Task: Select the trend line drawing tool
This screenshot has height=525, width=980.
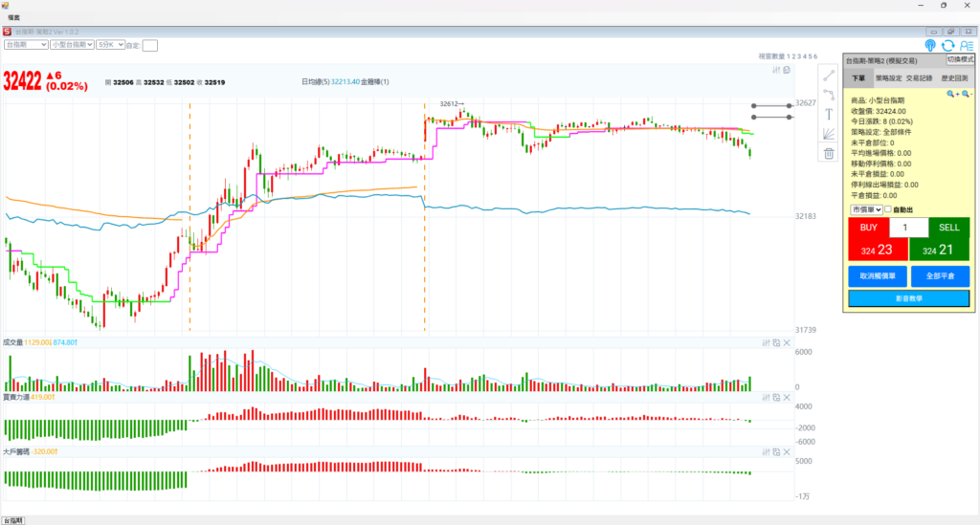Action: pos(829,75)
